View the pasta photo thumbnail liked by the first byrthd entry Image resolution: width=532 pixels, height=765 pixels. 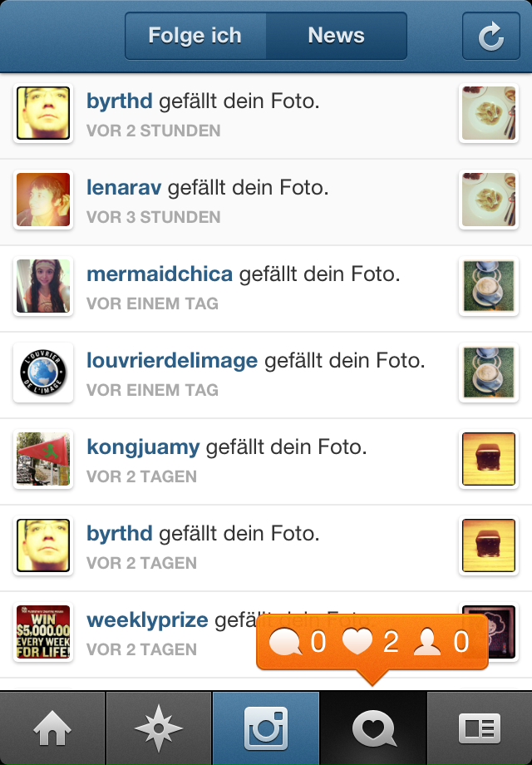pyautogui.click(x=489, y=113)
